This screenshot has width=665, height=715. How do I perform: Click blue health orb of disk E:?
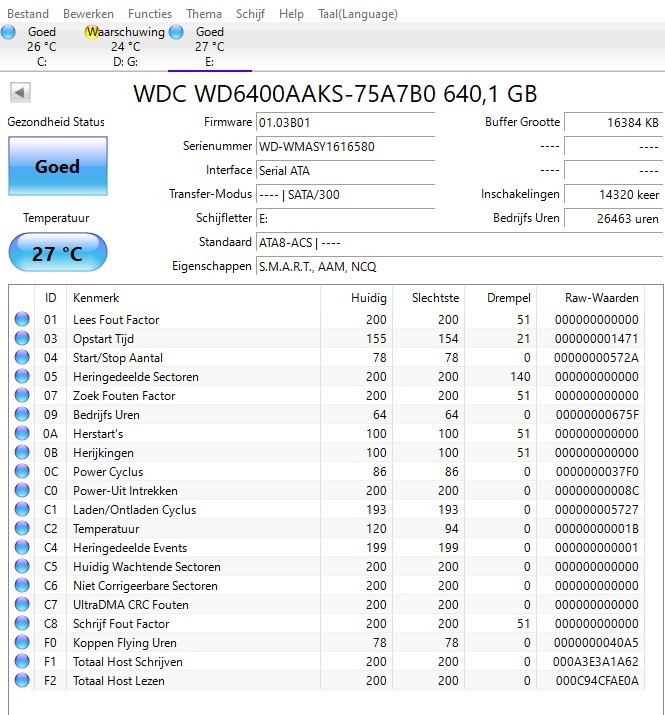(176, 32)
